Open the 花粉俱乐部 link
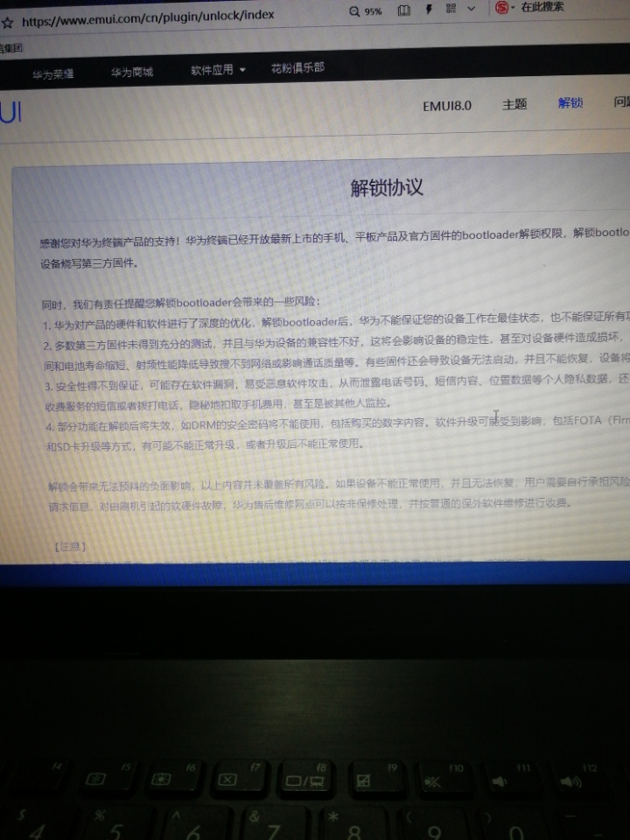This screenshot has height=840, width=630. point(297,67)
